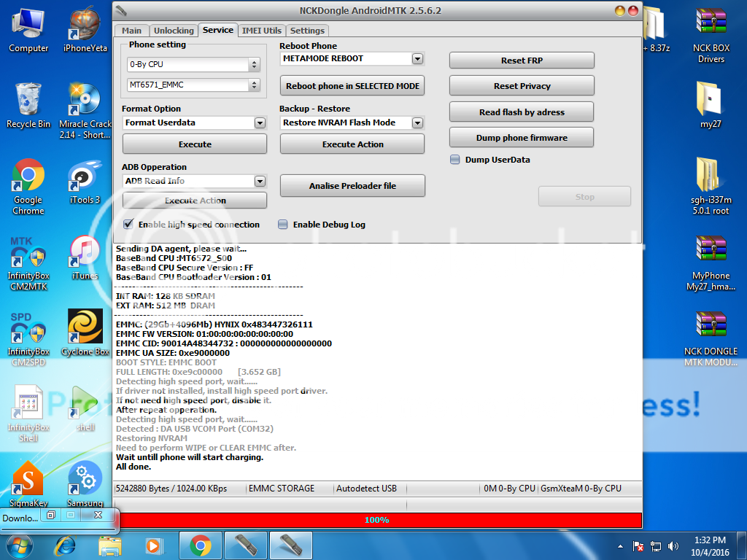Switch to the Unlocking tab
The height and width of the screenshot is (560, 747).
coord(174,31)
